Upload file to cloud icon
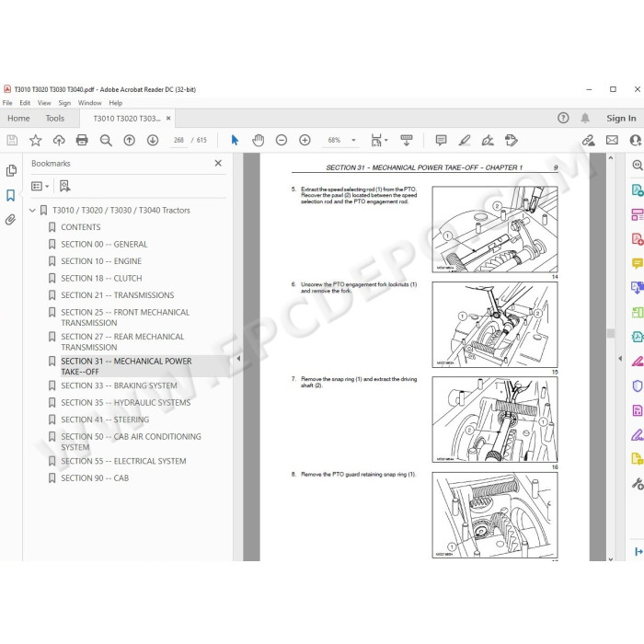644x644 pixels. point(59,141)
